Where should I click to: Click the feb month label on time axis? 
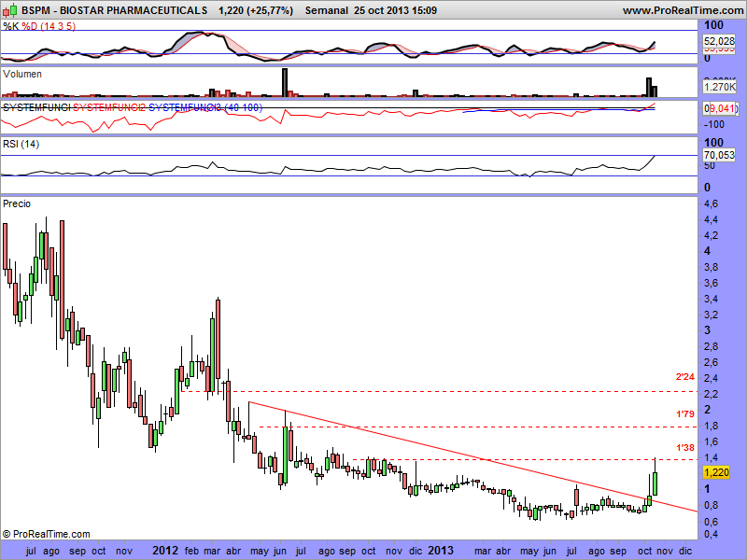[x=191, y=552]
